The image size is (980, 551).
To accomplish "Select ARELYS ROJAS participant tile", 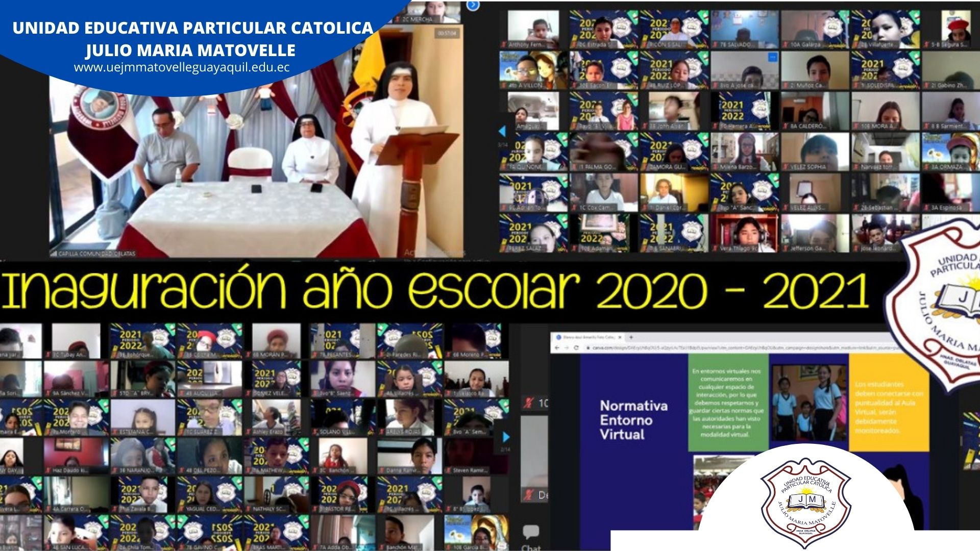I will coord(410,418).
